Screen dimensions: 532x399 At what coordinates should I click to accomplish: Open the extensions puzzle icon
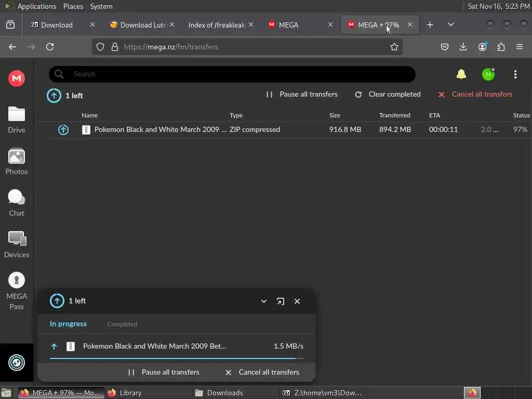pos(501,47)
